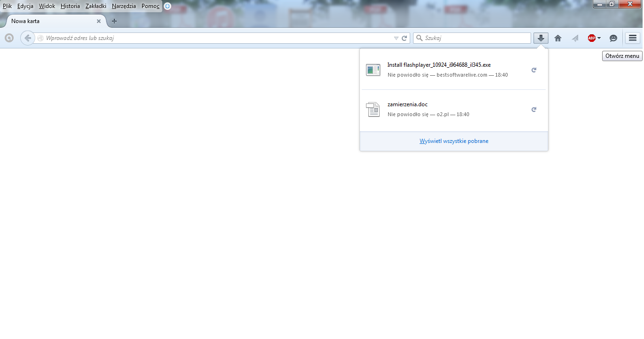Select the Nowa karta tab

click(52, 21)
